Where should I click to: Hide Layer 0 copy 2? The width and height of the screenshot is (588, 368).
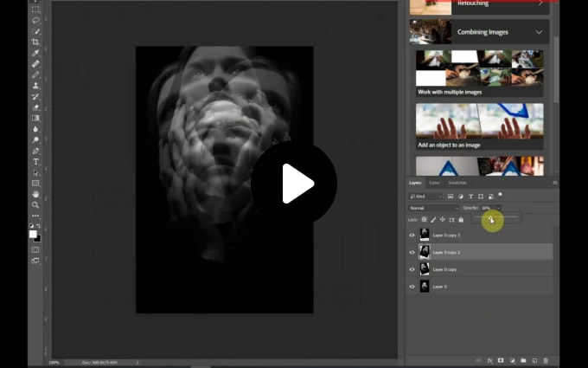pos(412,252)
